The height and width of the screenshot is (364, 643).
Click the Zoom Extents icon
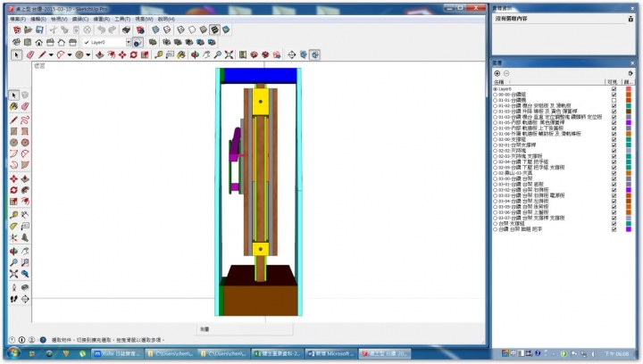pos(228,54)
